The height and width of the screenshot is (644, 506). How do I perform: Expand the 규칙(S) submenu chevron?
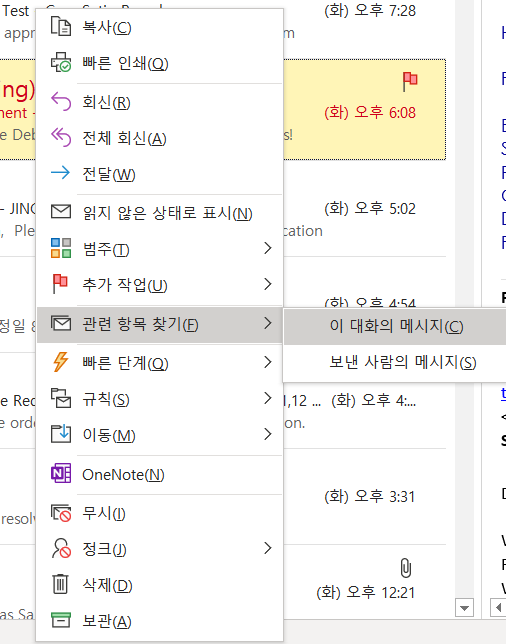[x=268, y=398]
